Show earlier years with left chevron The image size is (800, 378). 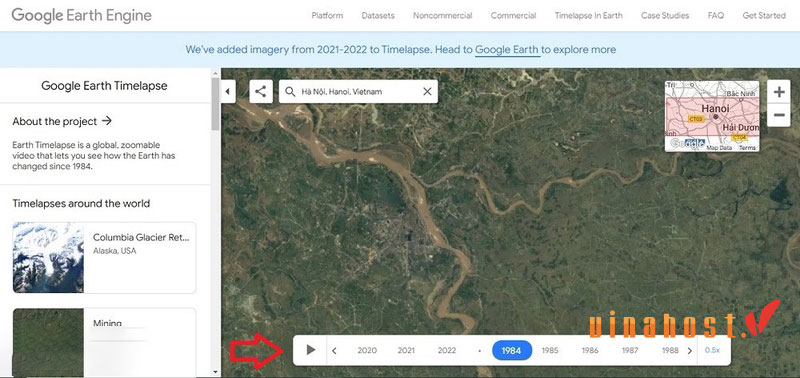pos(334,350)
